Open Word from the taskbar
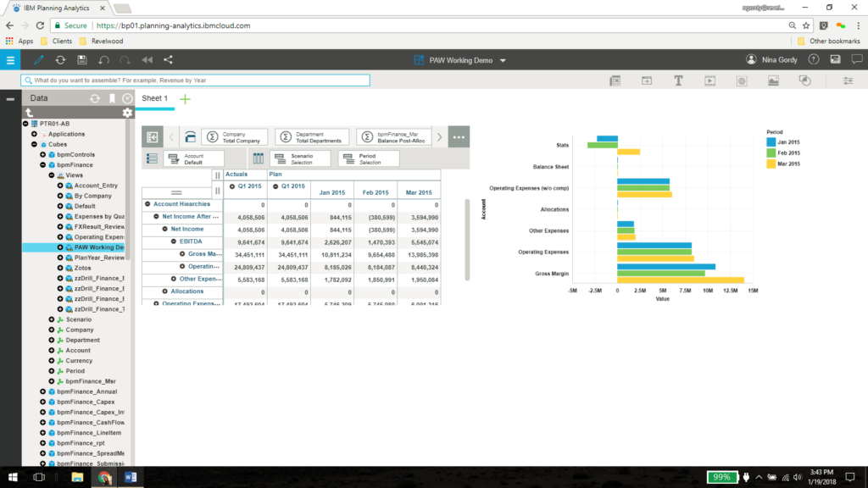This screenshot has height=488, width=868. tap(131, 477)
